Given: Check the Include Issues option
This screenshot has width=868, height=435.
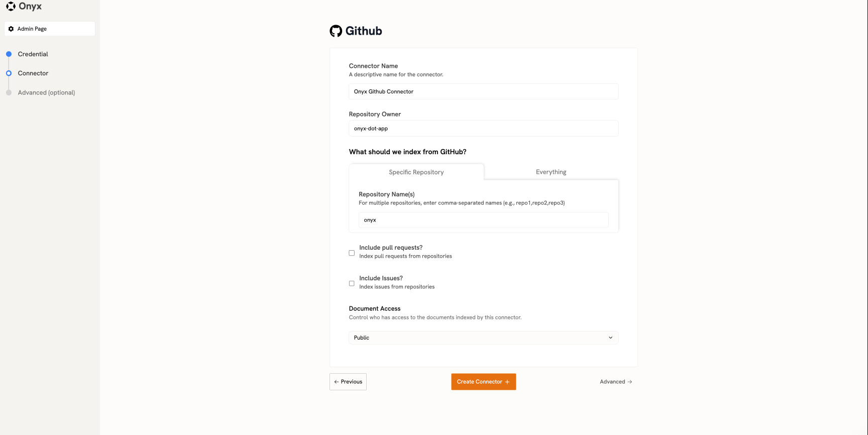Looking at the screenshot, I should click(351, 283).
